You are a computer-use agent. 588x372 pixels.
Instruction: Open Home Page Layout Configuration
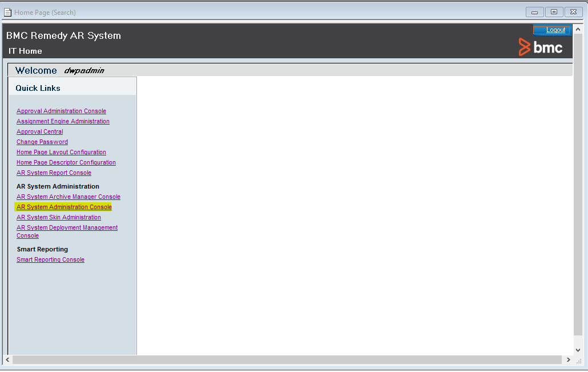[x=61, y=152]
